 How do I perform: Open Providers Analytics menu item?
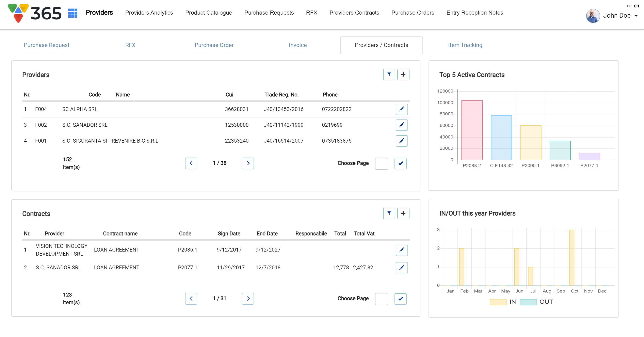point(149,13)
